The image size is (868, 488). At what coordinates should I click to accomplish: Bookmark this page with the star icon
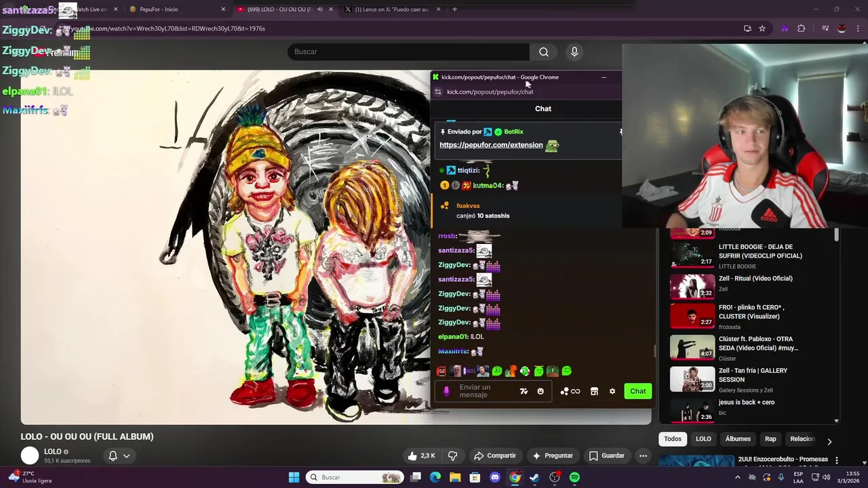pyautogui.click(x=762, y=28)
